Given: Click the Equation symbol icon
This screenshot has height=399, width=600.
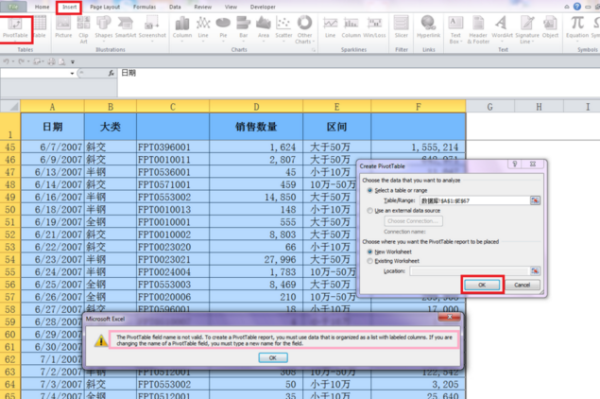Looking at the screenshot, I should [577, 28].
